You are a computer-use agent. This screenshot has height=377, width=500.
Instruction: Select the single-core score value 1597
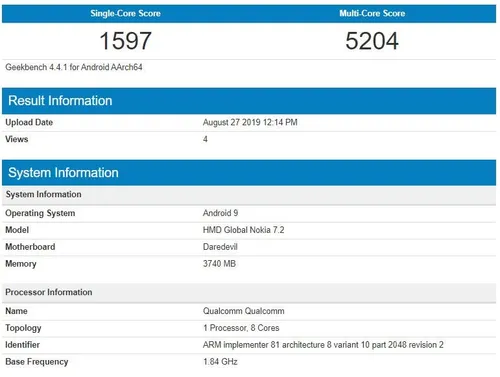tap(125, 41)
